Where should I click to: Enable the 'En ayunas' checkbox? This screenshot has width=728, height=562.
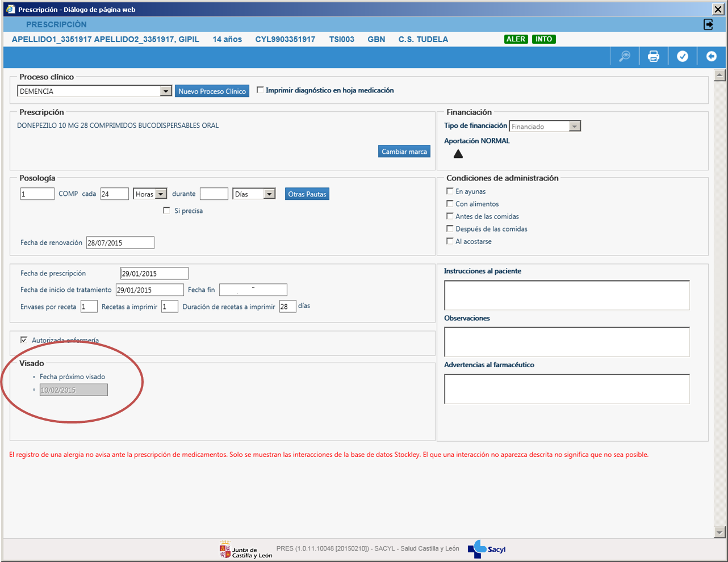[x=450, y=191]
